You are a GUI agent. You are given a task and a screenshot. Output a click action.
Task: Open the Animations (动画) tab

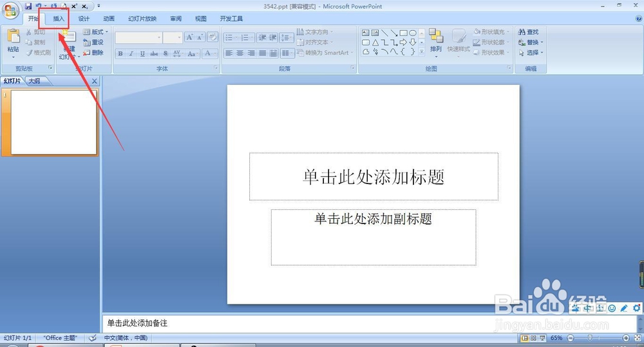point(109,19)
